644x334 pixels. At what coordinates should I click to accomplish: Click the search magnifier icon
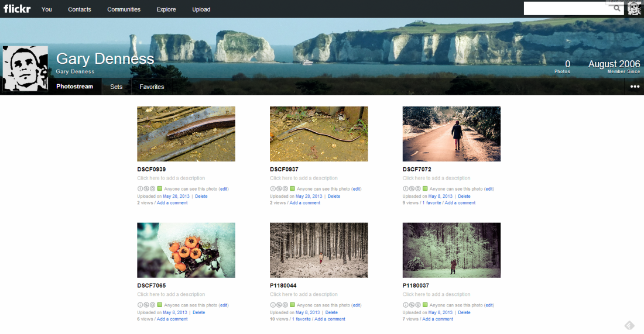coord(616,8)
